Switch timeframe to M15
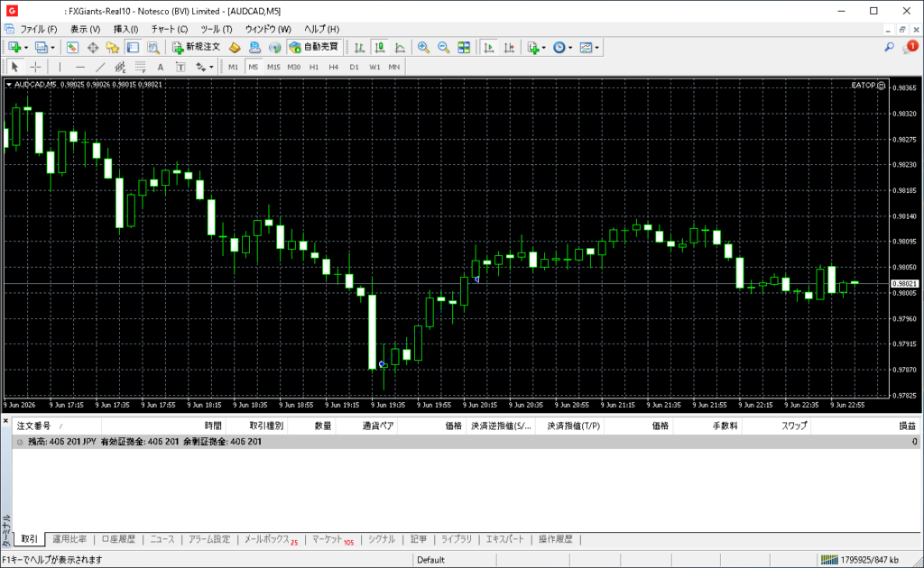Screen dimensions: 924x568 pos(273,67)
